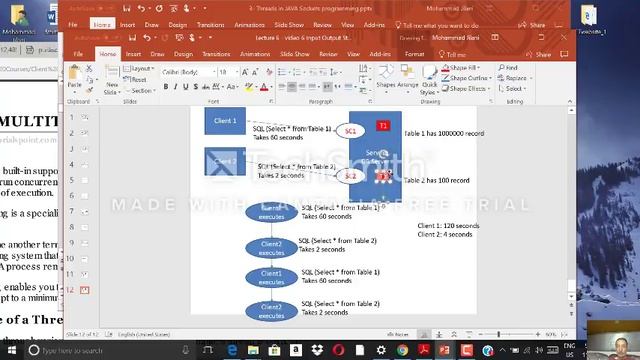Open Camtasia recorder from taskbar
The image size is (640, 360).
pos(467,350)
